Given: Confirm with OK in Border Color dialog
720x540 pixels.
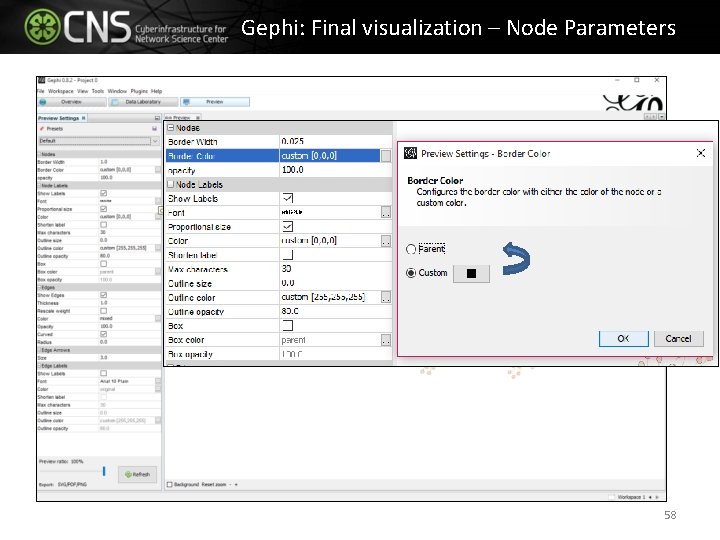Looking at the screenshot, I should (624, 339).
